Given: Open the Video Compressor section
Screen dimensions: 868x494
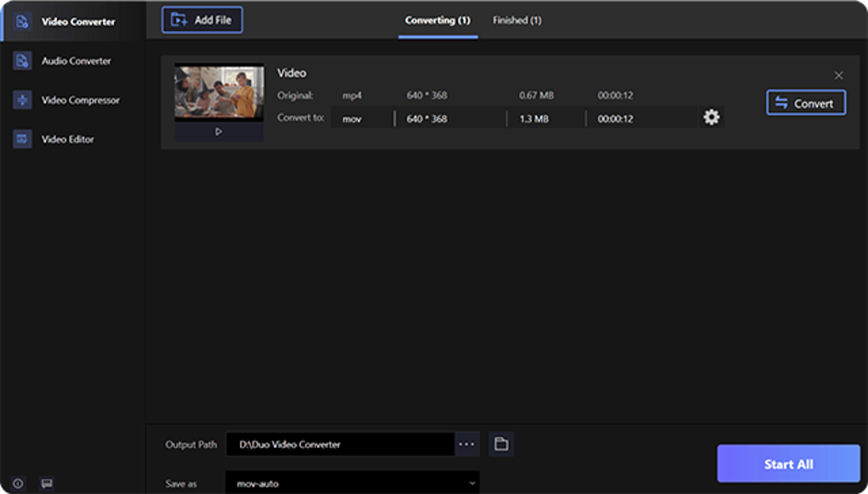Looking at the screenshot, I should [73, 101].
